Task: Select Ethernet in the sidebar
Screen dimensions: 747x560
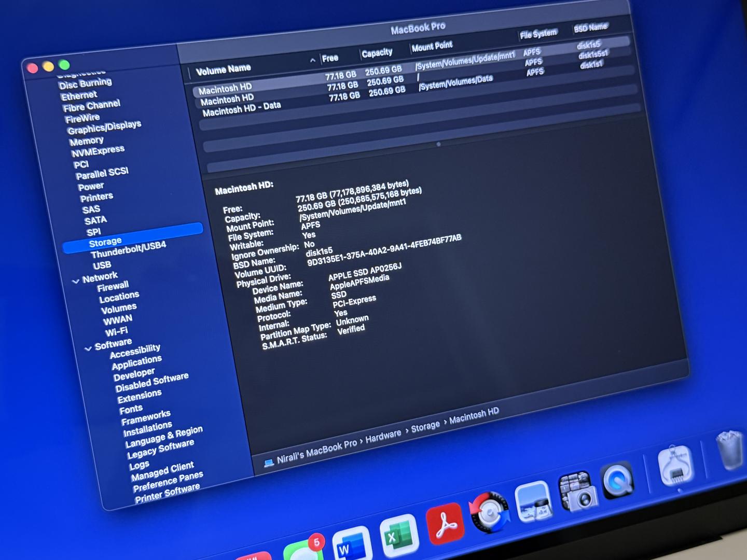Action: point(79,96)
